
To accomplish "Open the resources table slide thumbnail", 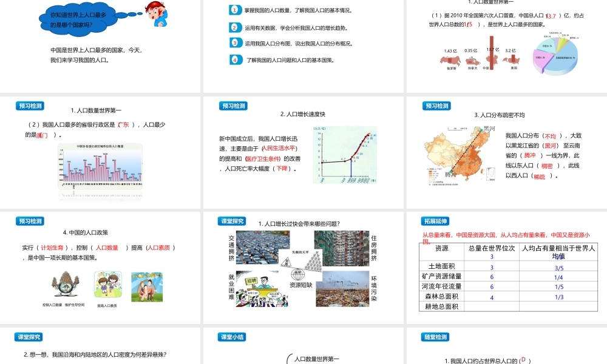I will point(507,268).
